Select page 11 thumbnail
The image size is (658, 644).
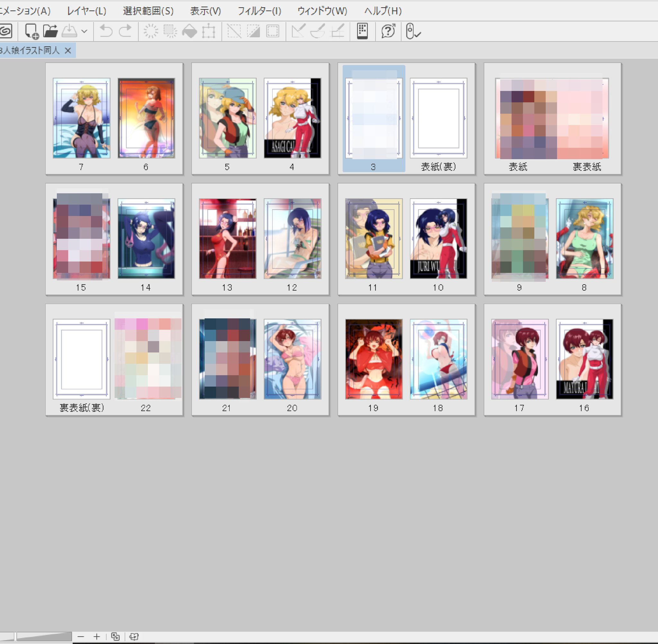(374, 238)
